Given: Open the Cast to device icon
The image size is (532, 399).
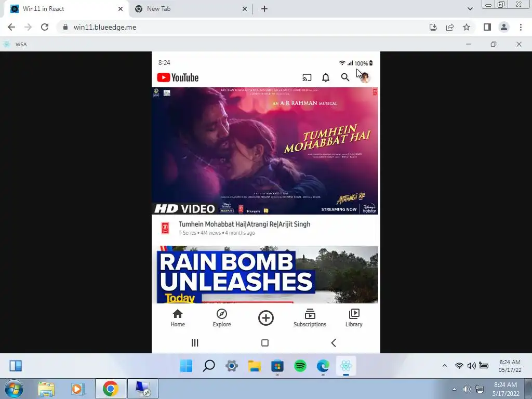Looking at the screenshot, I should [x=307, y=78].
